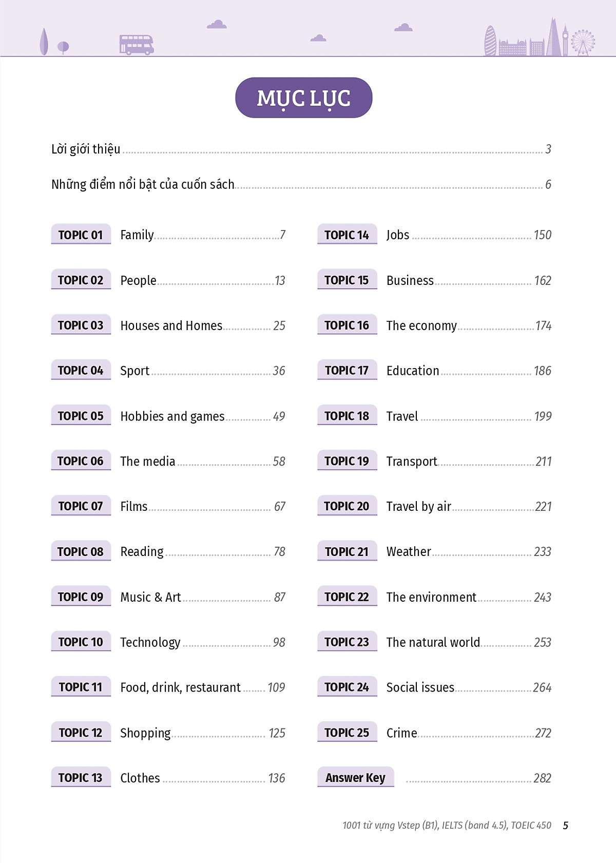
Task: Click the TOPIC 22 The environment entry
Action: pos(435,597)
